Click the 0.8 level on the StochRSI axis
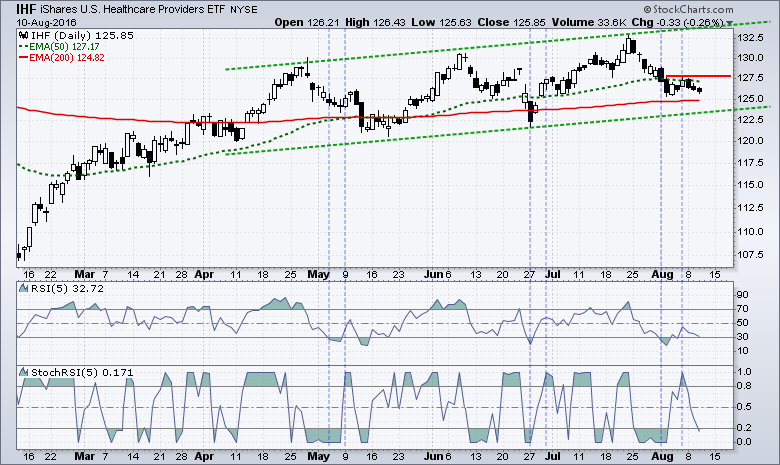Image resolution: width=780 pixels, height=465 pixels. pos(744,386)
